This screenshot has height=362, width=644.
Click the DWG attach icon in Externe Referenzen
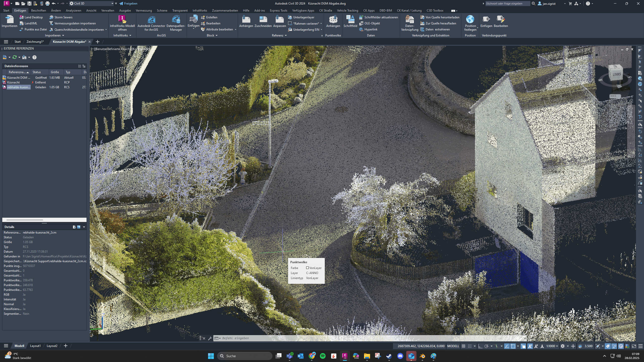click(5, 57)
